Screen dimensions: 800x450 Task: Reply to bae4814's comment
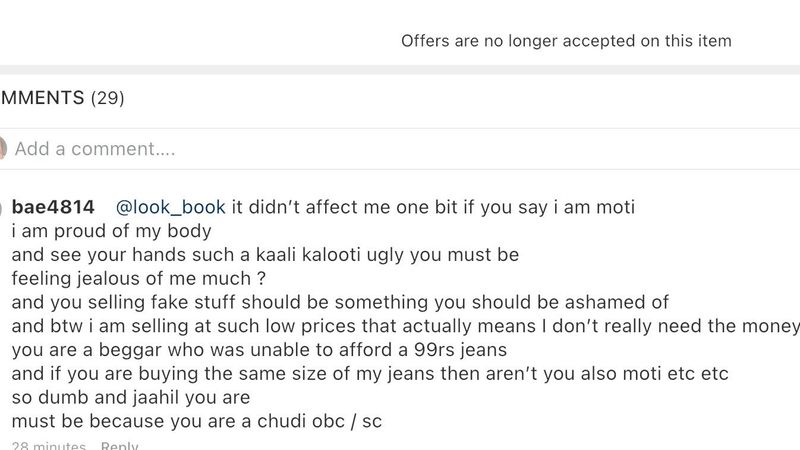tap(119, 445)
